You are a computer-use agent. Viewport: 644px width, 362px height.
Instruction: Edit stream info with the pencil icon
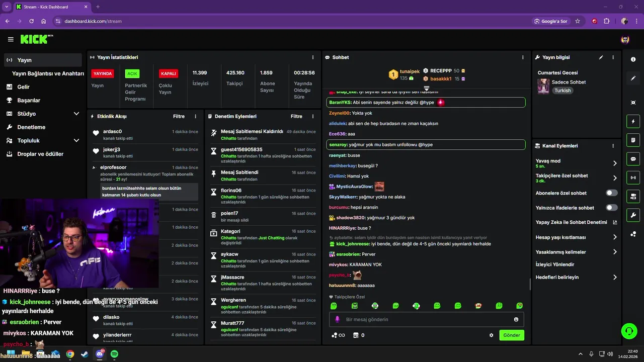[601, 57]
